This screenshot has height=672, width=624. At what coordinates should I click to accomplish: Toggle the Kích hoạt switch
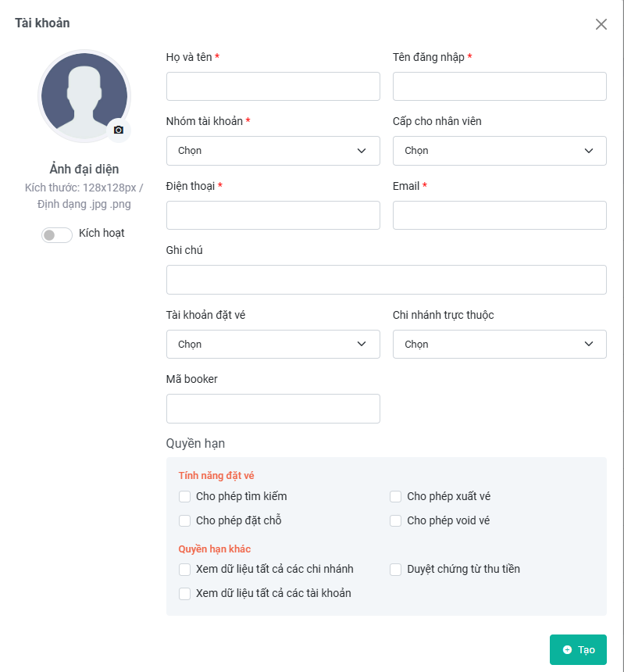click(57, 235)
